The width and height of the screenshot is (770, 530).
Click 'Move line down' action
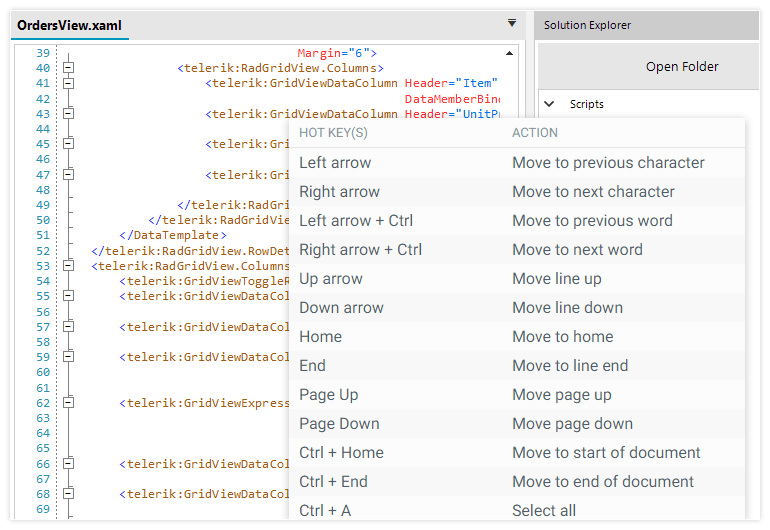(x=567, y=307)
